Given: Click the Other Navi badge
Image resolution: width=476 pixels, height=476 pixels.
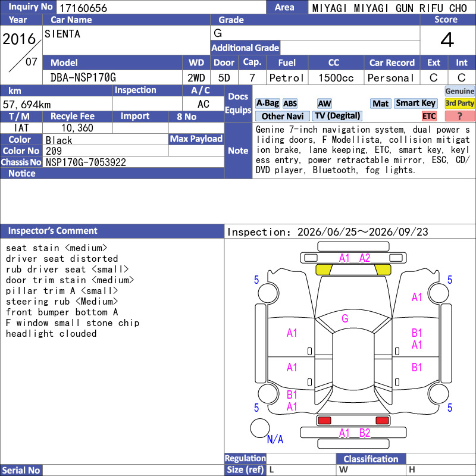Looking at the screenshot, I should click(x=282, y=116).
